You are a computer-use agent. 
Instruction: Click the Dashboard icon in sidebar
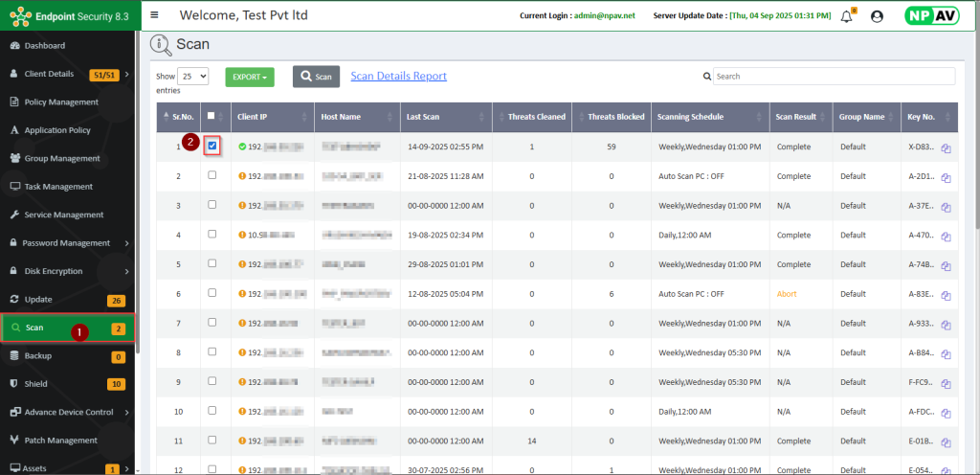(14, 46)
